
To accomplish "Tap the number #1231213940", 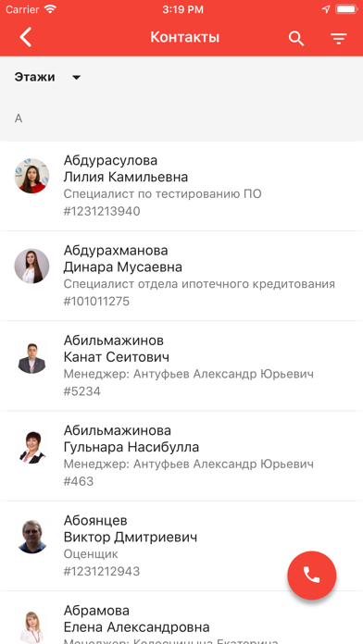I will (x=102, y=212).
